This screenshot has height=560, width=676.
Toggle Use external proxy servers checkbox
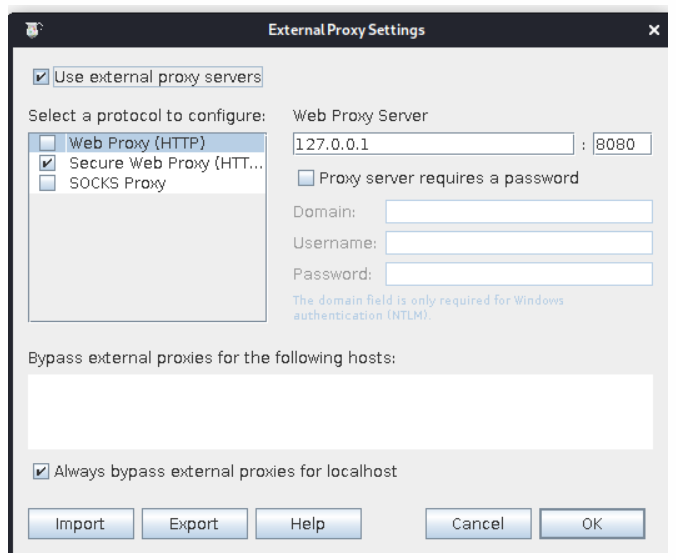pyautogui.click(x=41, y=77)
